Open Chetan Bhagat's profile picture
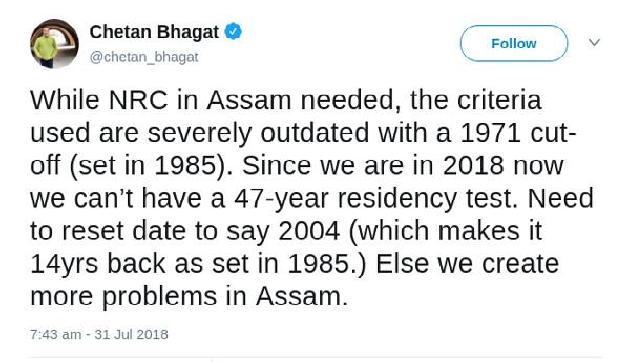Image resolution: width=630 pixels, height=362 pixels. click(x=54, y=43)
